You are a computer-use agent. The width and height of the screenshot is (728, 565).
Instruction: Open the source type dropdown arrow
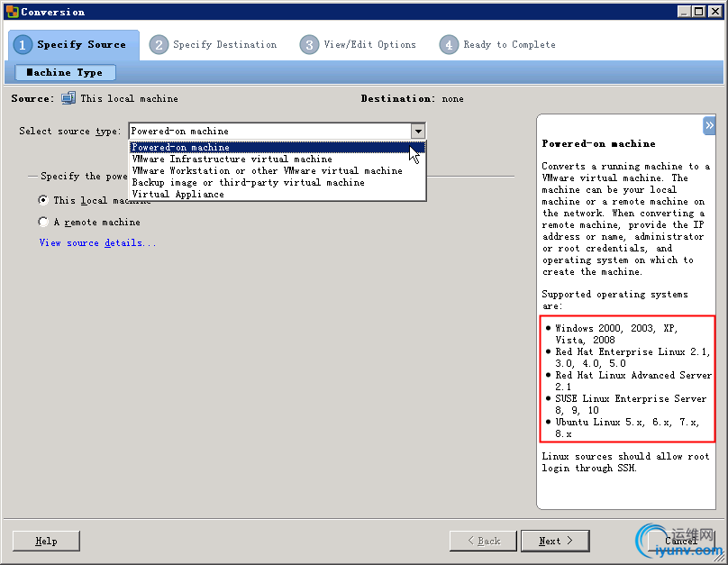[x=418, y=131]
